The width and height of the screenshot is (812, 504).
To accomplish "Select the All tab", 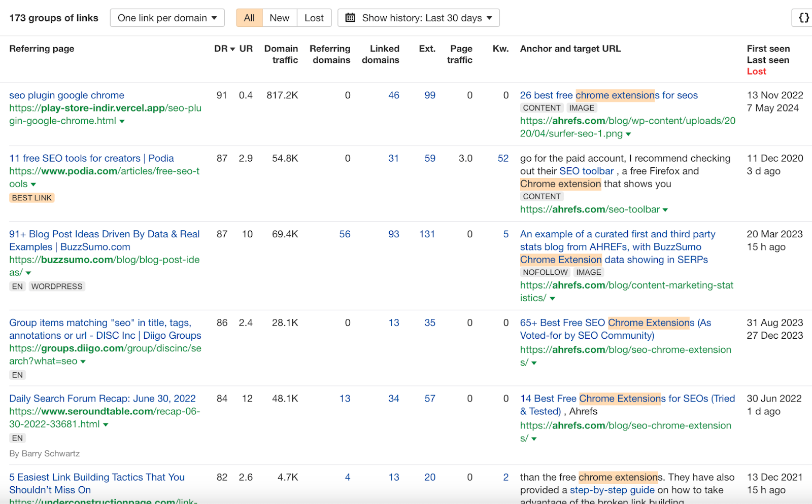I will pyautogui.click(x=249, y=18).
